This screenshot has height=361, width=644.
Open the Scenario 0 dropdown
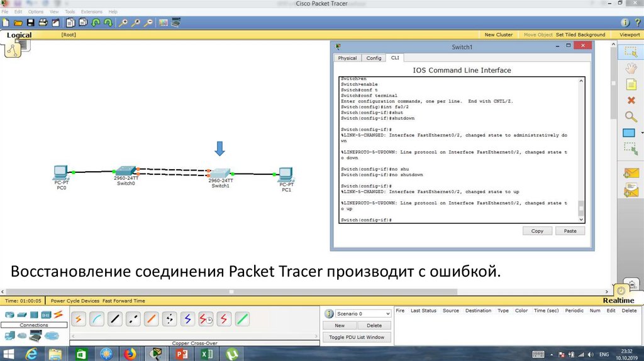click(x=363, y=314)
